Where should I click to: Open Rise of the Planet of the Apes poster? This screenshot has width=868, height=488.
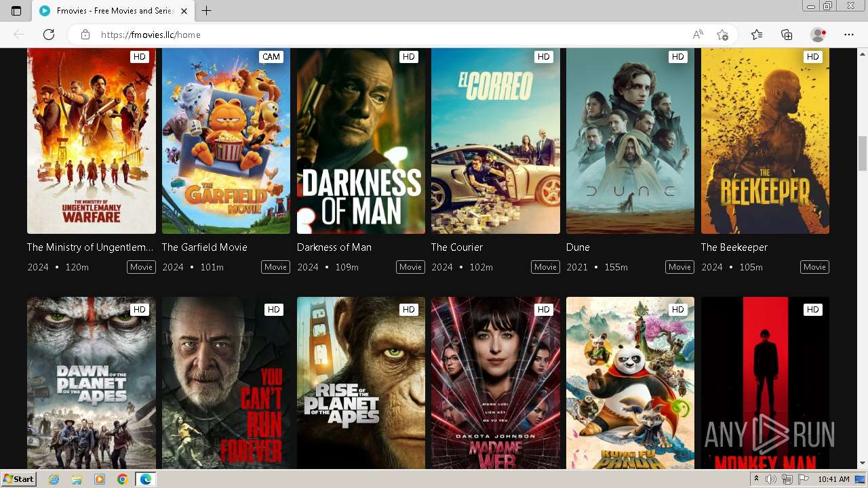tap(361, 383)
